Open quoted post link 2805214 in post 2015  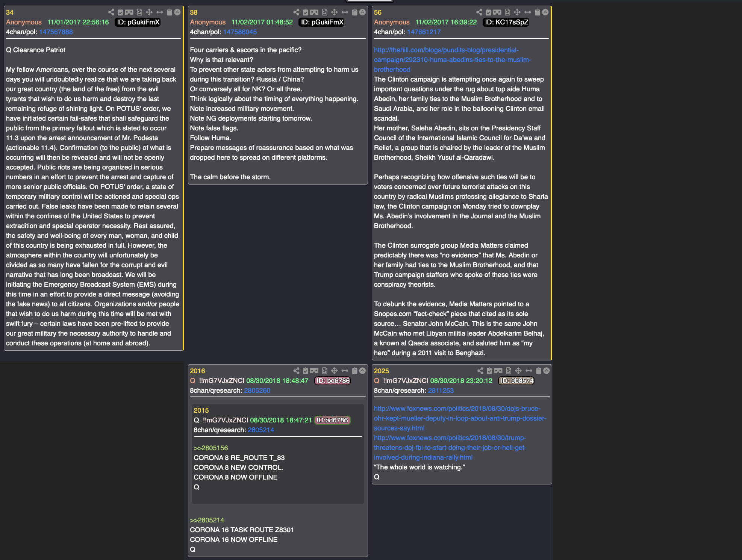261,430
